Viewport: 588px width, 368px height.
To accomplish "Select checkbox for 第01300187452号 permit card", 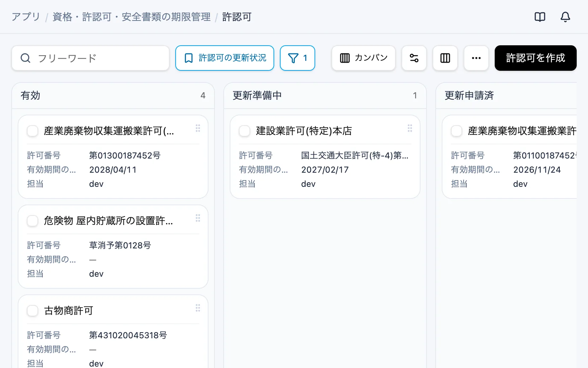I will [x=33, y=131].
